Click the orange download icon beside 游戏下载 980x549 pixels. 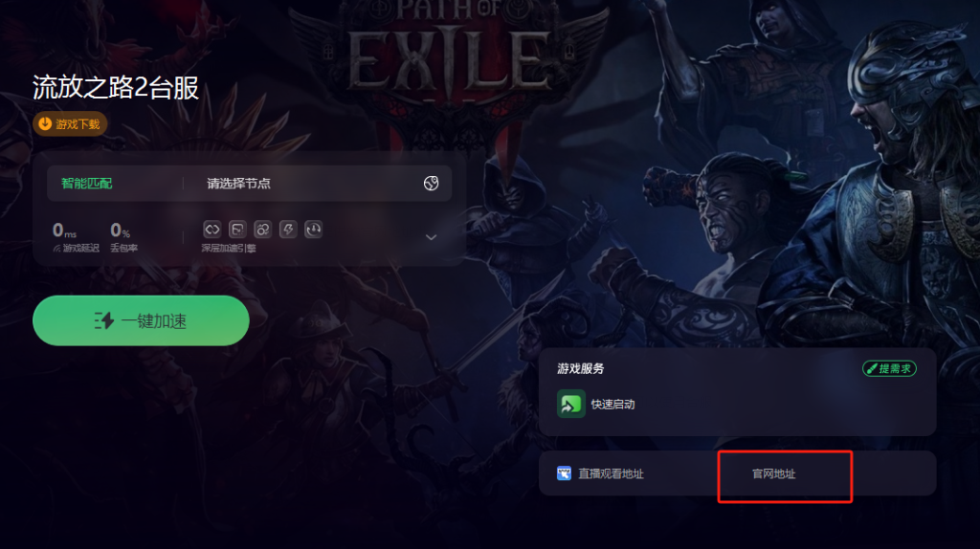(45, 123)
